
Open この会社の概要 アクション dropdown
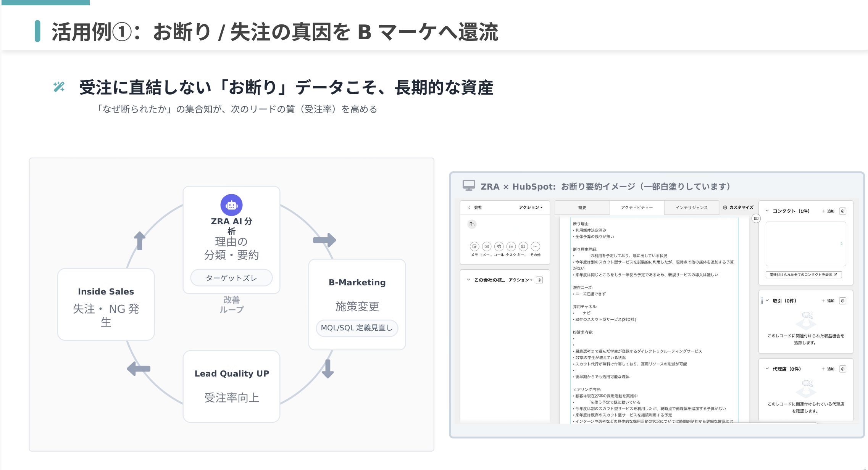(x=520, y=280)
